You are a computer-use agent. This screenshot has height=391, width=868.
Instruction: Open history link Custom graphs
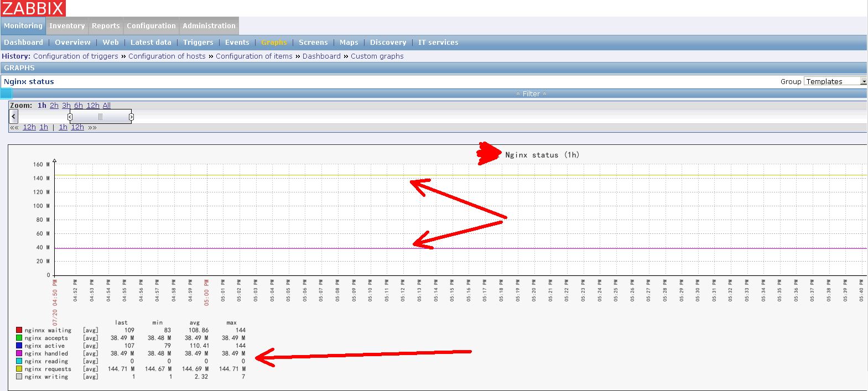(x=377, y=56)
